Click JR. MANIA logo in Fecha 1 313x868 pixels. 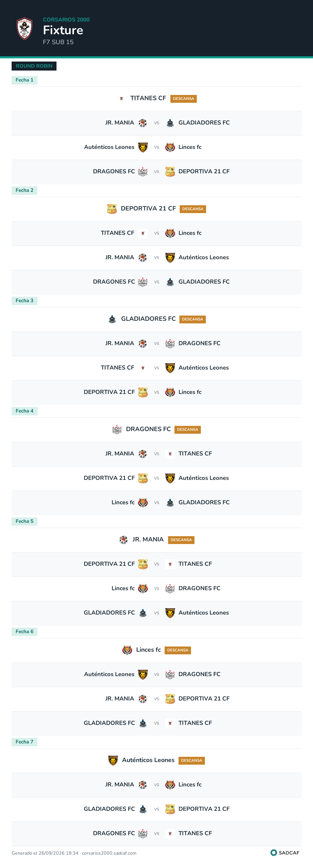tap(143, 123)
